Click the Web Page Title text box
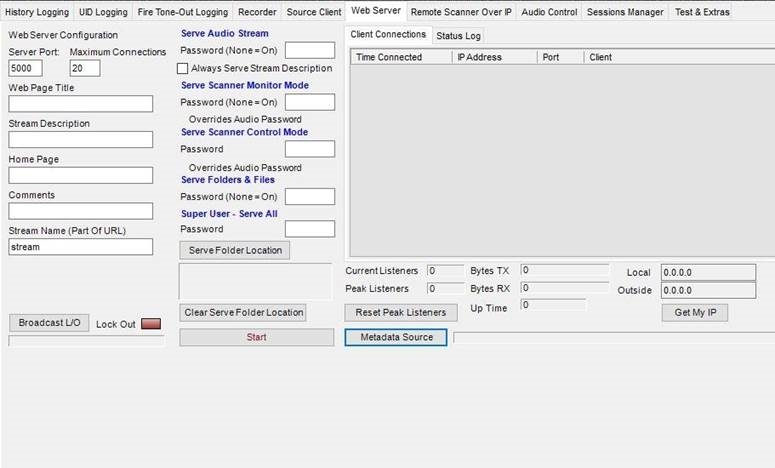This screenshot has height=468, width=775. point(80,104)
